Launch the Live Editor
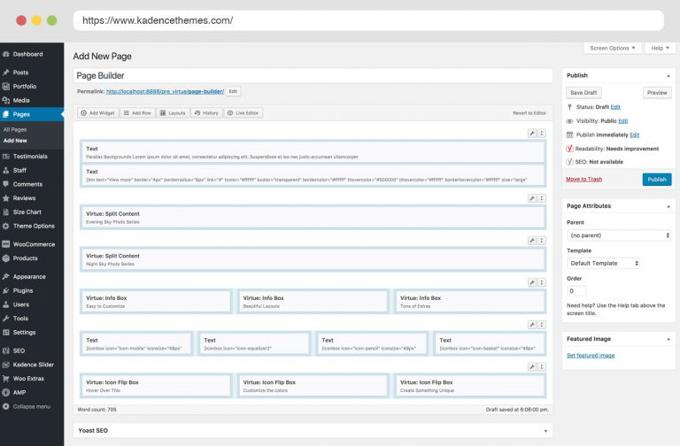The image size is (680, 446). (246, 113)
